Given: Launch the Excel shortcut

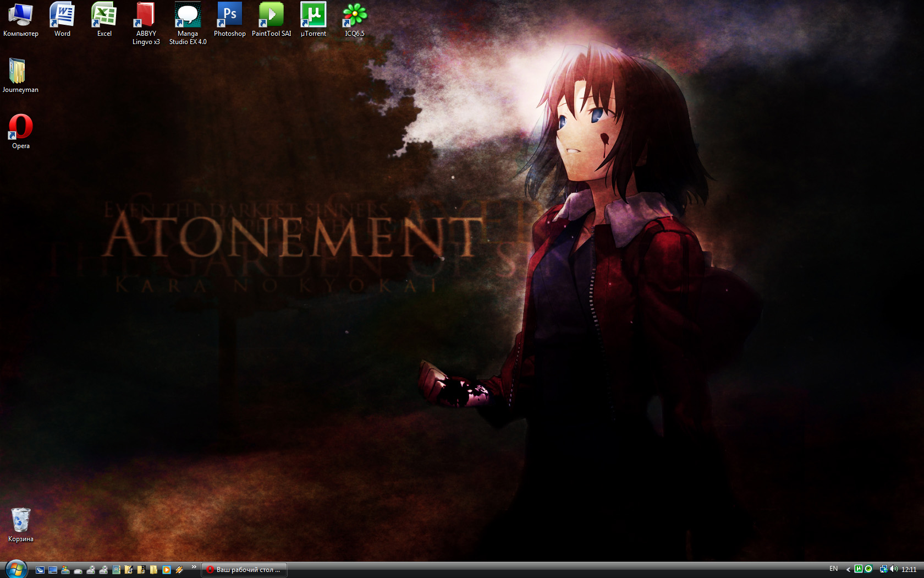Looking at the screenshot, I should pos(104,20).
